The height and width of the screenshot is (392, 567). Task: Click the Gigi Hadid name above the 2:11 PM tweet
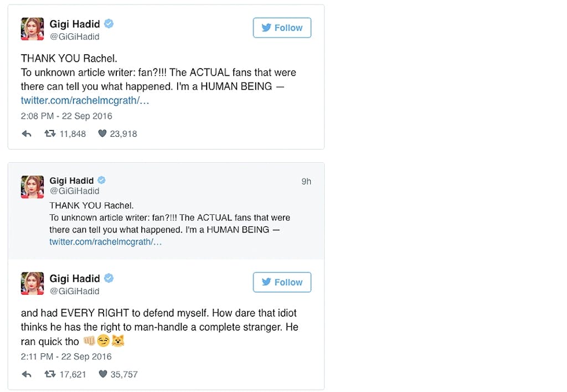coord(75,278)
